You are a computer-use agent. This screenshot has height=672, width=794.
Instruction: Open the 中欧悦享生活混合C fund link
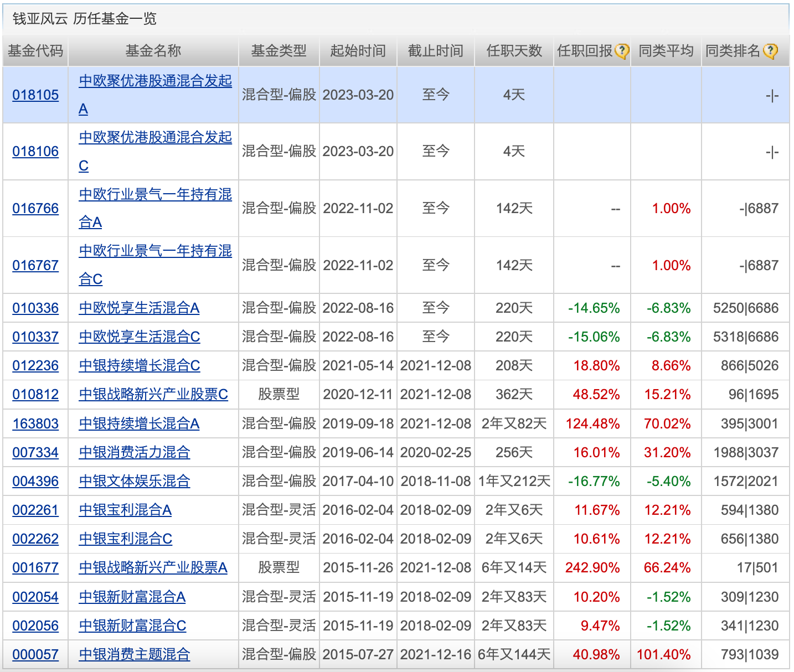click(x=140, y=337)
